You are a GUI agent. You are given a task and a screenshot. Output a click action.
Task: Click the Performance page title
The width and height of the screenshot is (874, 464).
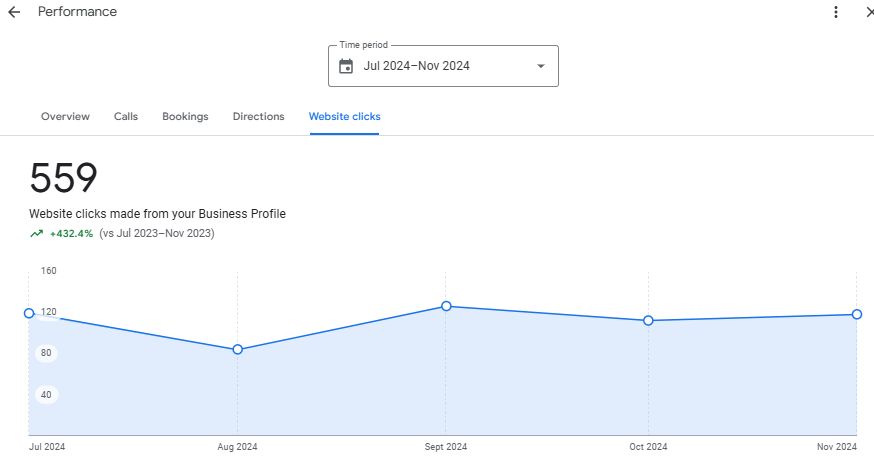tap(77, 12)
